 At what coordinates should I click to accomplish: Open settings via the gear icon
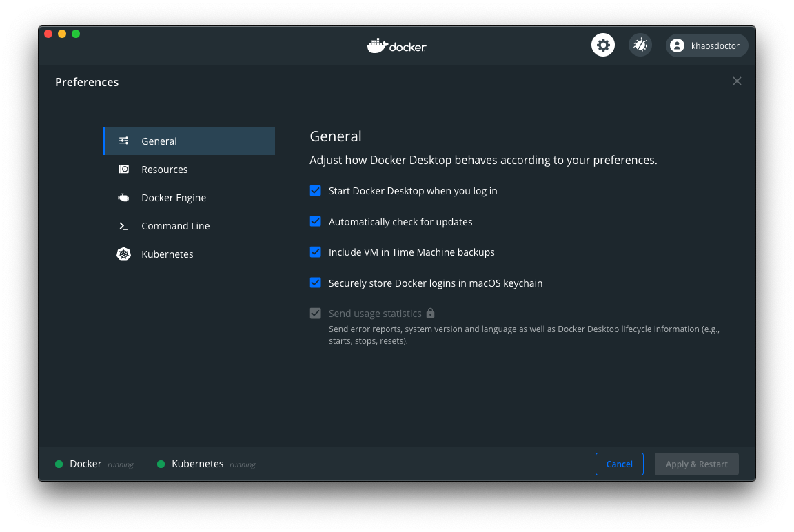click(x=602, y=45)
